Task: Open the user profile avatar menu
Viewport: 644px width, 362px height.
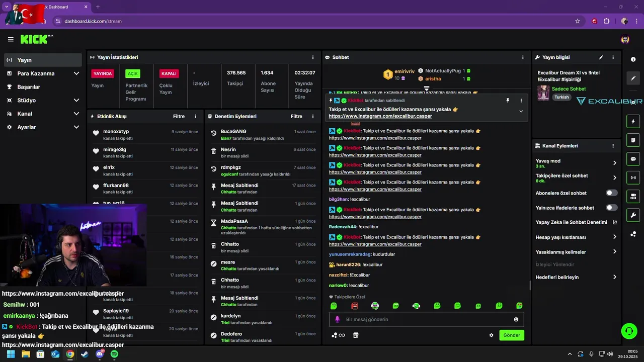Action: pos(625,39)
